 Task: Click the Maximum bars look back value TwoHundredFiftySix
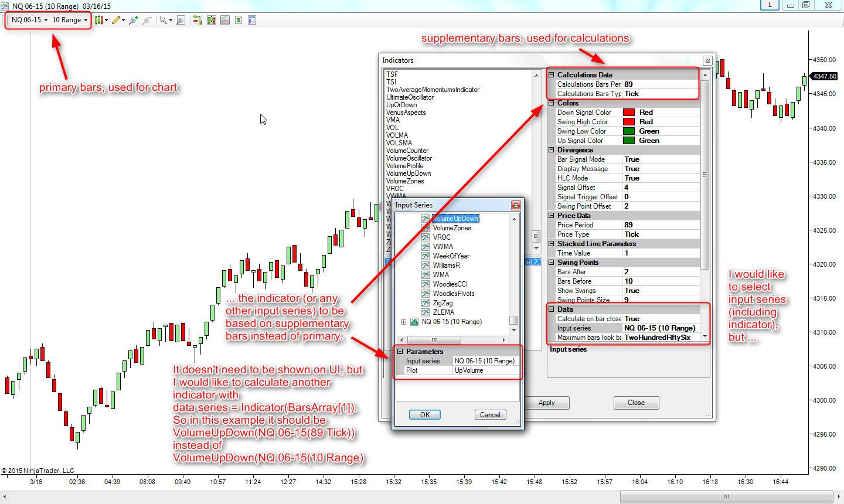(x=661, y=338)
